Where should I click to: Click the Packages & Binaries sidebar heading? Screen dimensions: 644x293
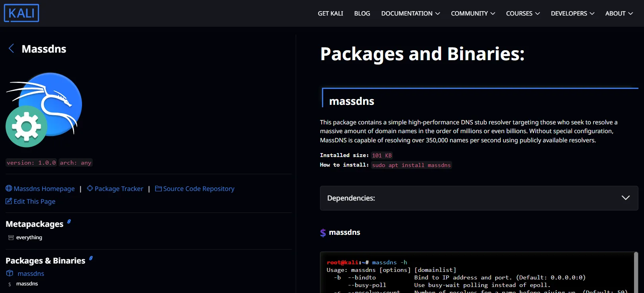(45, 261)
